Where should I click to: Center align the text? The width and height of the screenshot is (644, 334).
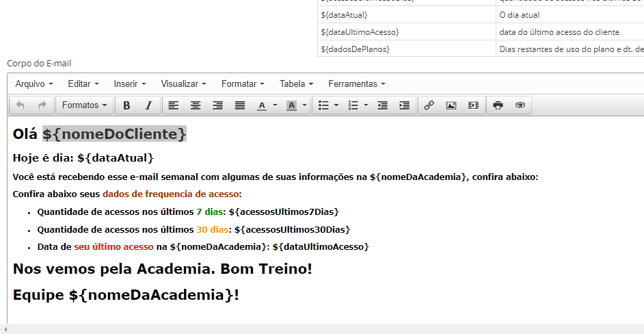click(196, 105)
